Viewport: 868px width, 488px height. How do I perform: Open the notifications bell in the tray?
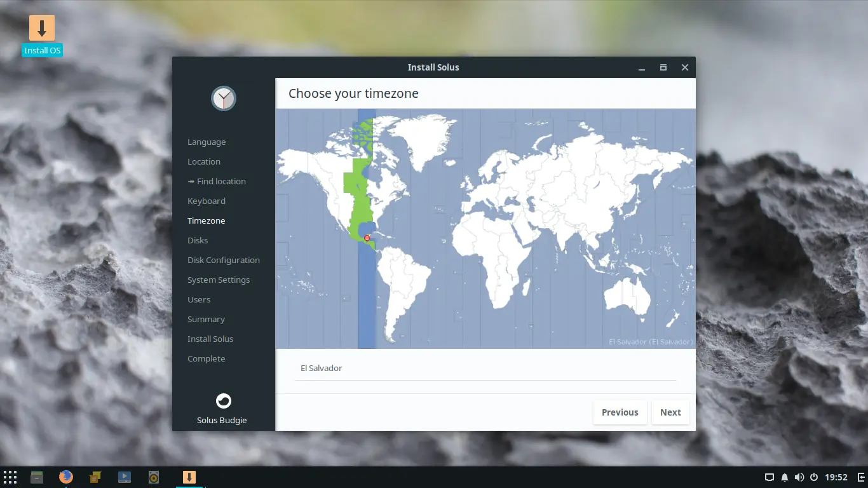click(784, 477)
